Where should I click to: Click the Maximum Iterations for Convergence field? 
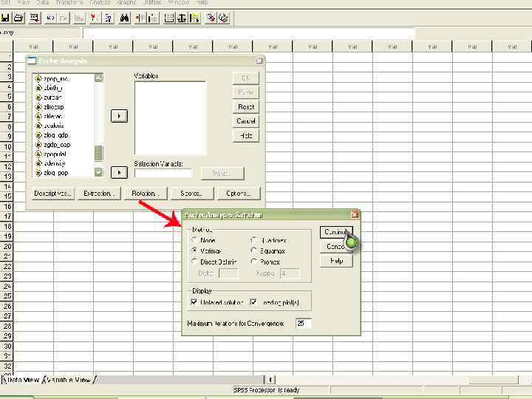click(x=303, y=324)
